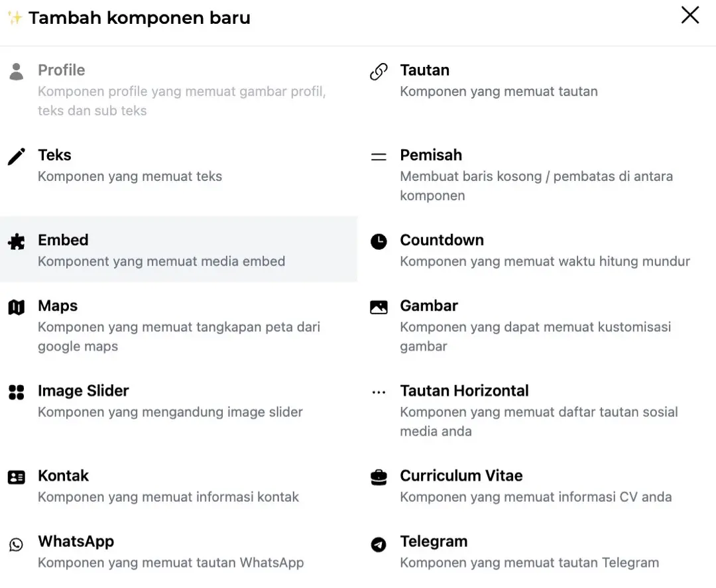Pick the Countdown component title
The width and height of the screenshot is (716, 588).
[442, 240]
